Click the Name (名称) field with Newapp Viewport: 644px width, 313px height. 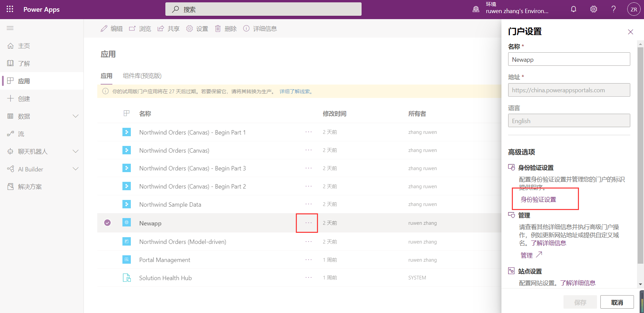pyautogui.click(x=569, y=59)
